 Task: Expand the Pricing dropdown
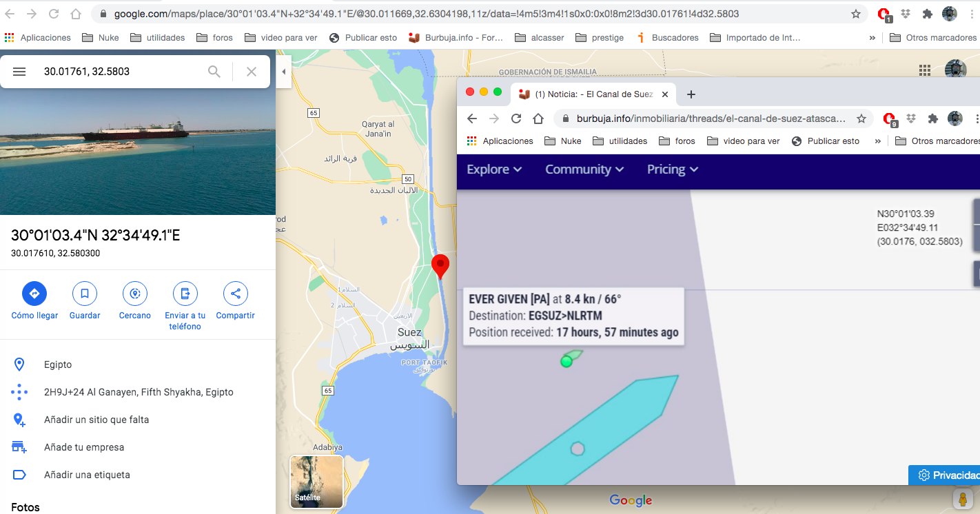coord(673,169)
